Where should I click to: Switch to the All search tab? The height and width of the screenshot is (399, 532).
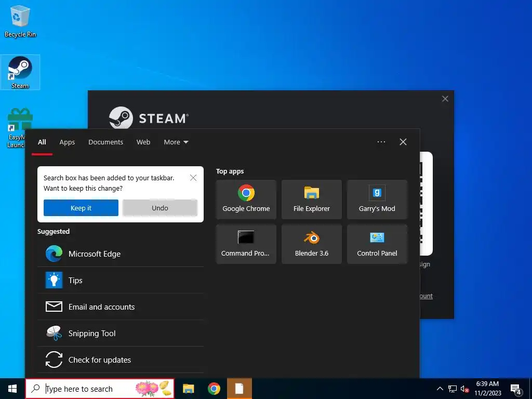click(x=42, y=142)
